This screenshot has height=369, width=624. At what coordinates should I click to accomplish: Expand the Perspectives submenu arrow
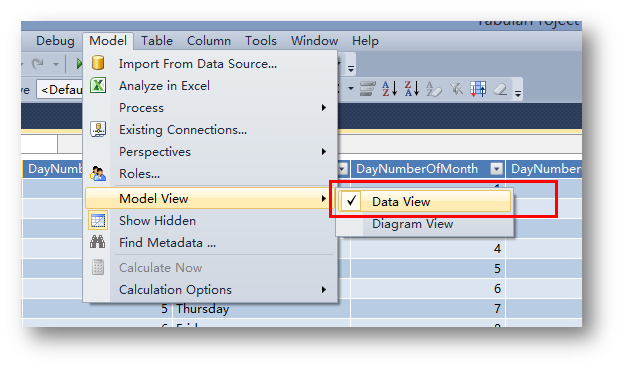tap(324, 152)
